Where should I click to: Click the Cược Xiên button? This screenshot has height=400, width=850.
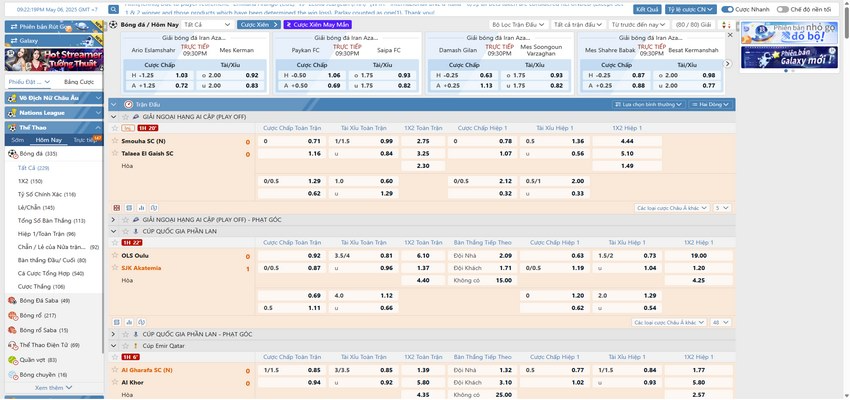[x=259, y=25]
